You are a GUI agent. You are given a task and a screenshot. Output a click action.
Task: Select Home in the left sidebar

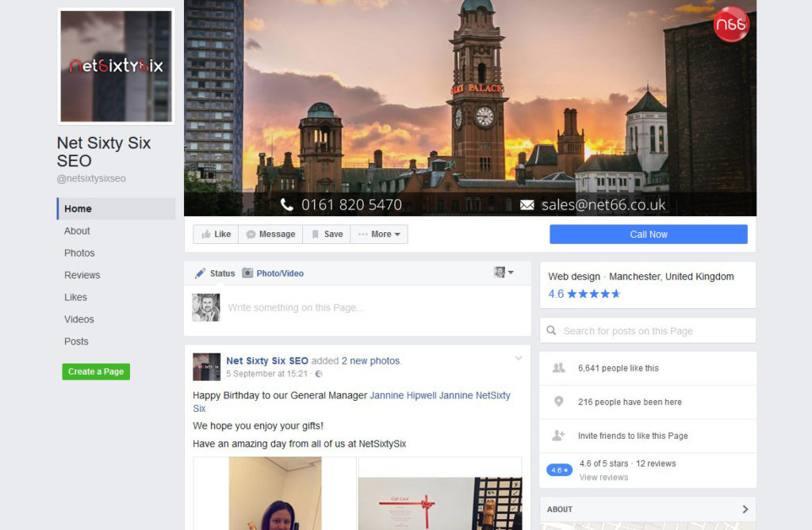point(117,208)
